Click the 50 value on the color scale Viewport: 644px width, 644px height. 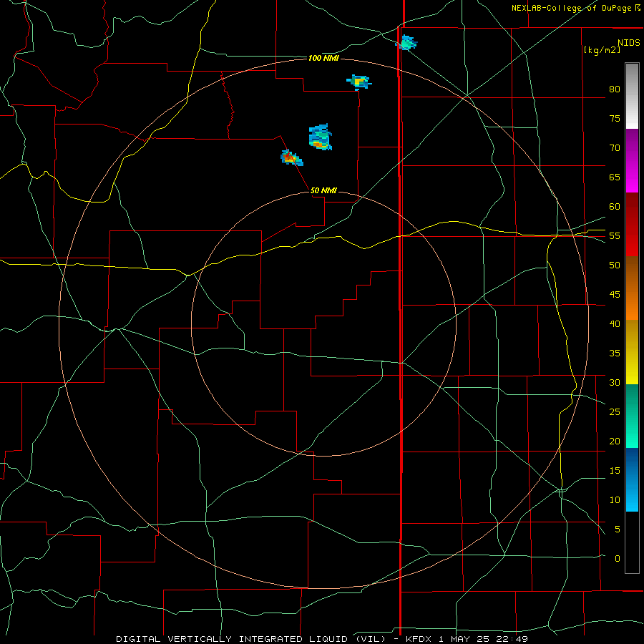615,265
